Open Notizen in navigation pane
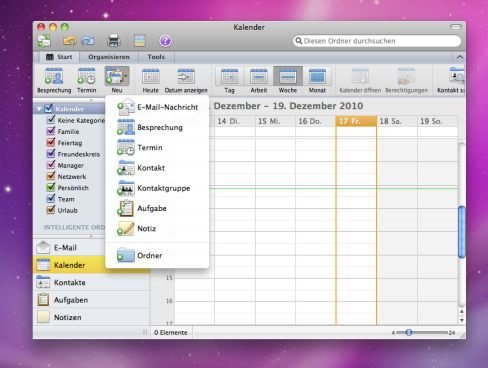Image resolution: width=488 pixels, height=368 pixels. (91, 317)
